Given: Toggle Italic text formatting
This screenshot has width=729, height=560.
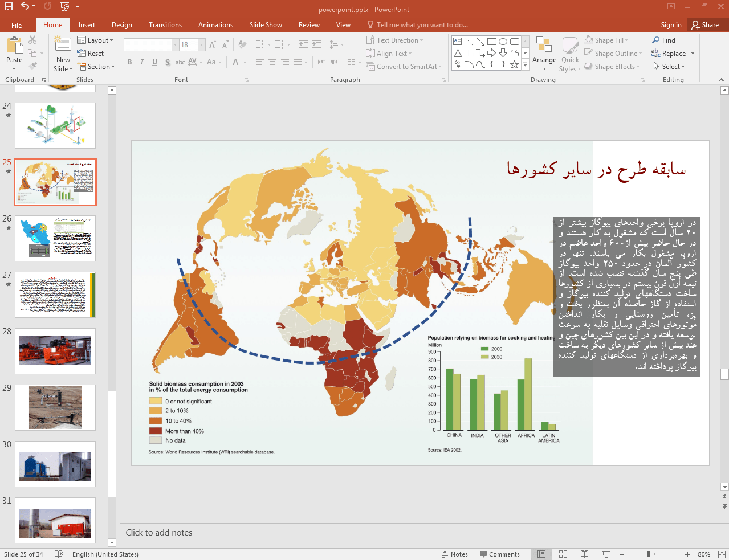Looking at the screenshot, I should pos(142,62).
